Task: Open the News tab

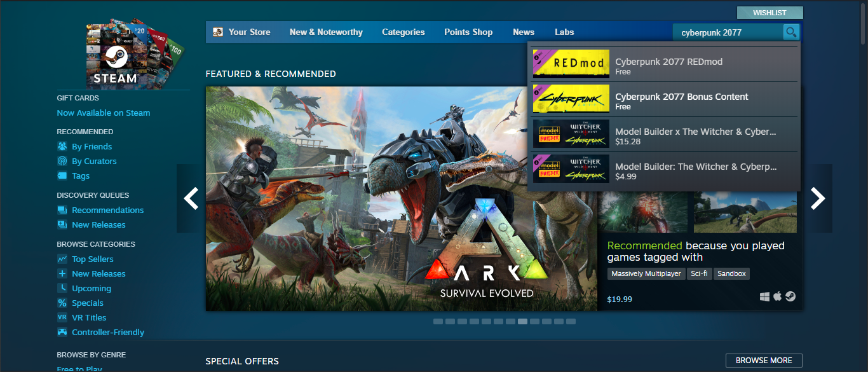Action: pos(524,32)
